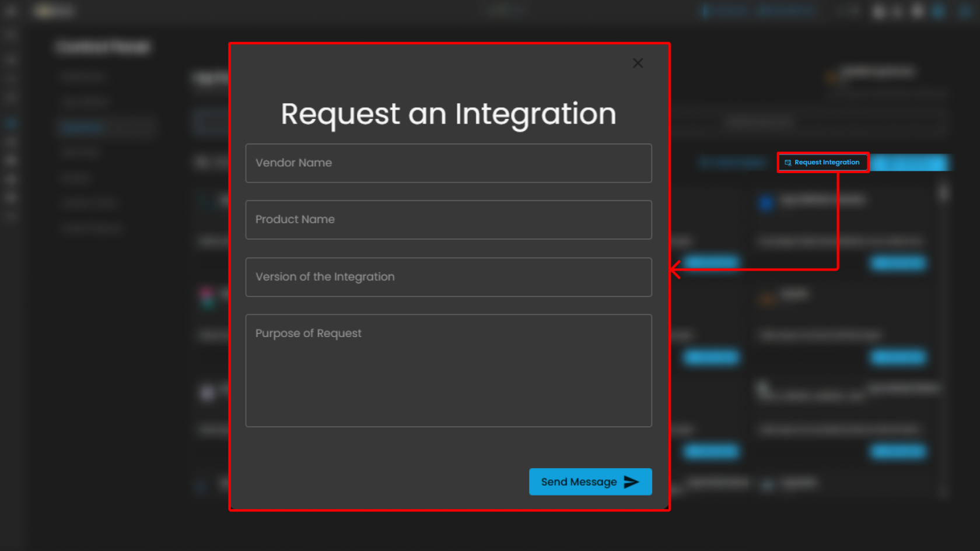The width and height of the screenshot is (980, 551).
Task: Select the highlighted blue item in sidebar menu
Action: click(x=82, y=127)
